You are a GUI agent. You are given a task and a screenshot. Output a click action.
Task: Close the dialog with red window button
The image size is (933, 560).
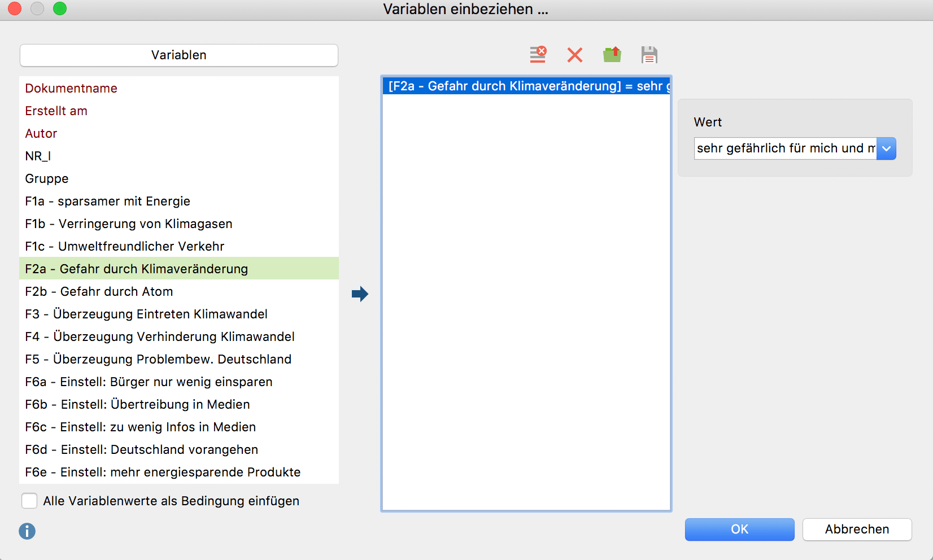point(15,8)
